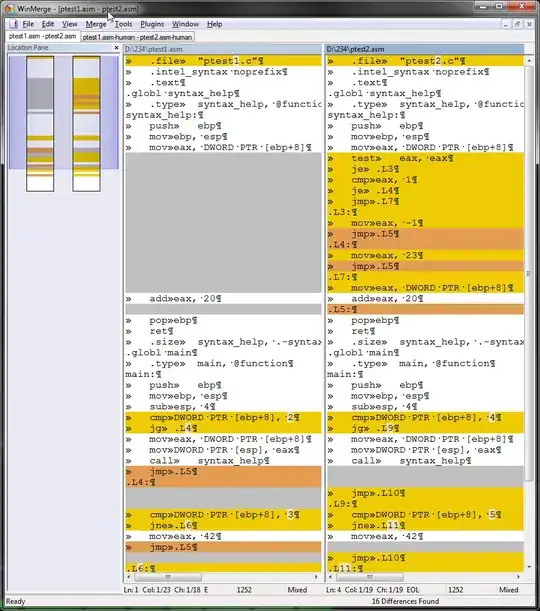
Task: Open the Edit menu
Action: pyautogui.click(x=48, y=24)
